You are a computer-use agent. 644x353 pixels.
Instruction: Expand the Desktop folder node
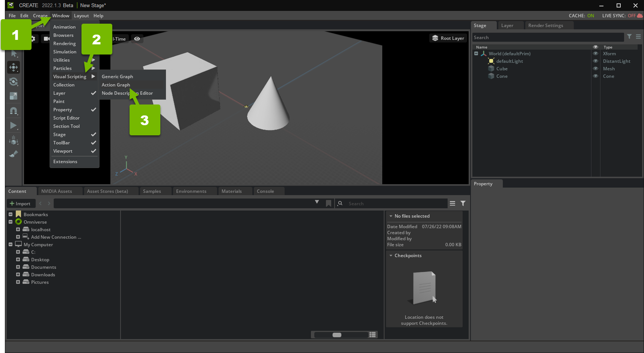[x=18, y=259]
